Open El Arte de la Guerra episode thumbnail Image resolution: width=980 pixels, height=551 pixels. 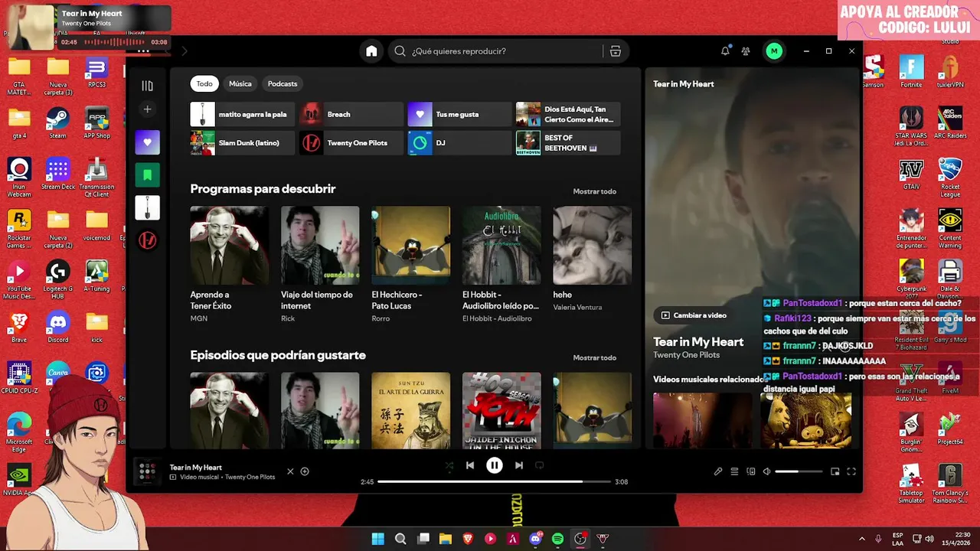coord(410,411)
